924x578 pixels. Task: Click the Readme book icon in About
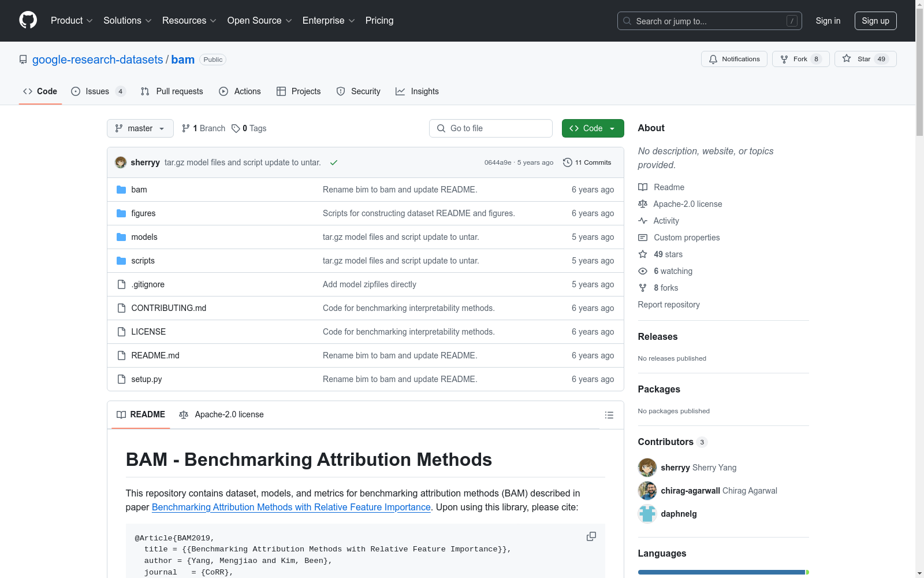point(643,187)
